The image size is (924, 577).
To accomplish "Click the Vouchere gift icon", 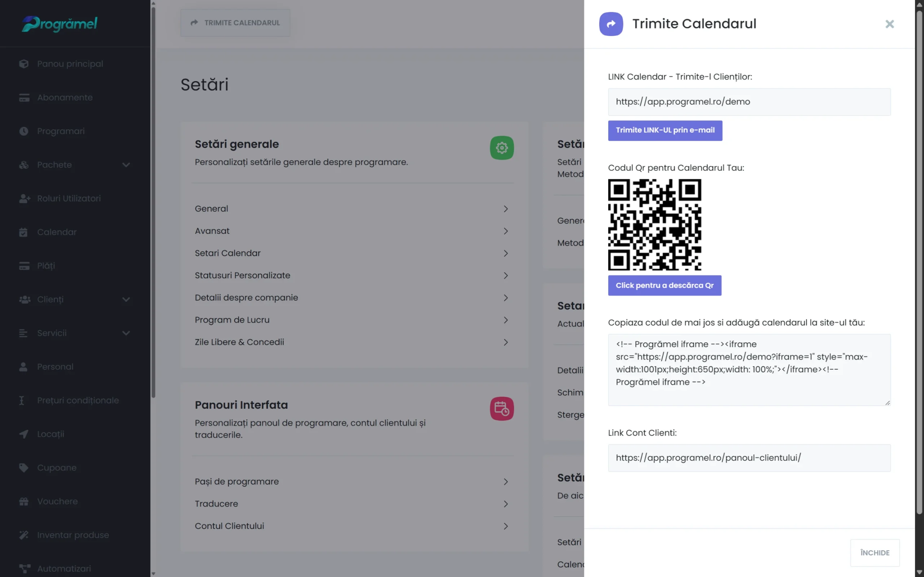I will click(x=24, y=501).
